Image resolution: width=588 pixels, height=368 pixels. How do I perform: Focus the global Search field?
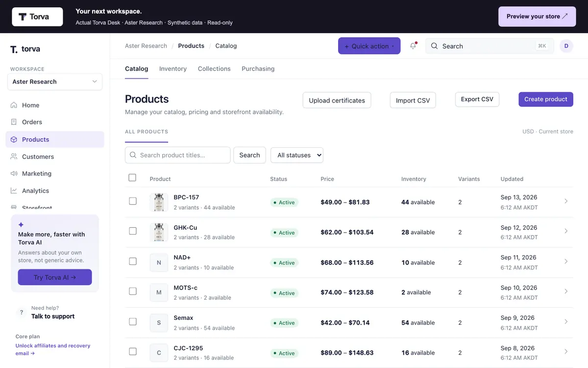(x=490, y=46)
